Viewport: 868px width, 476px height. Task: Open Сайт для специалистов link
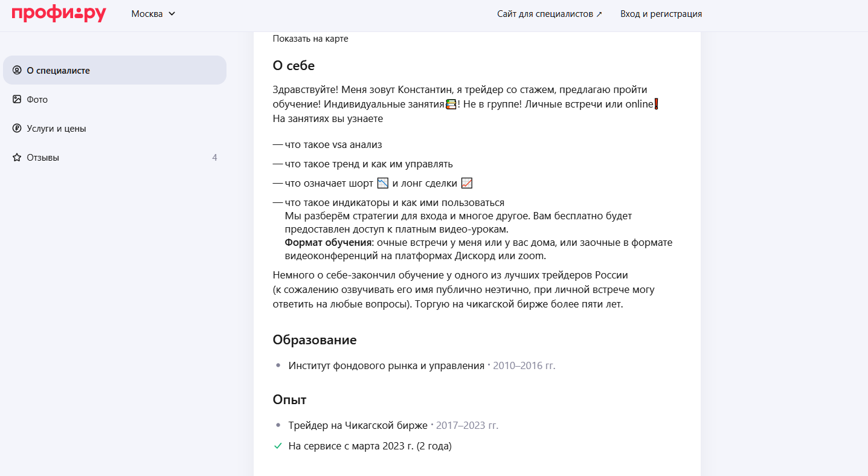(x=549, y=14)
